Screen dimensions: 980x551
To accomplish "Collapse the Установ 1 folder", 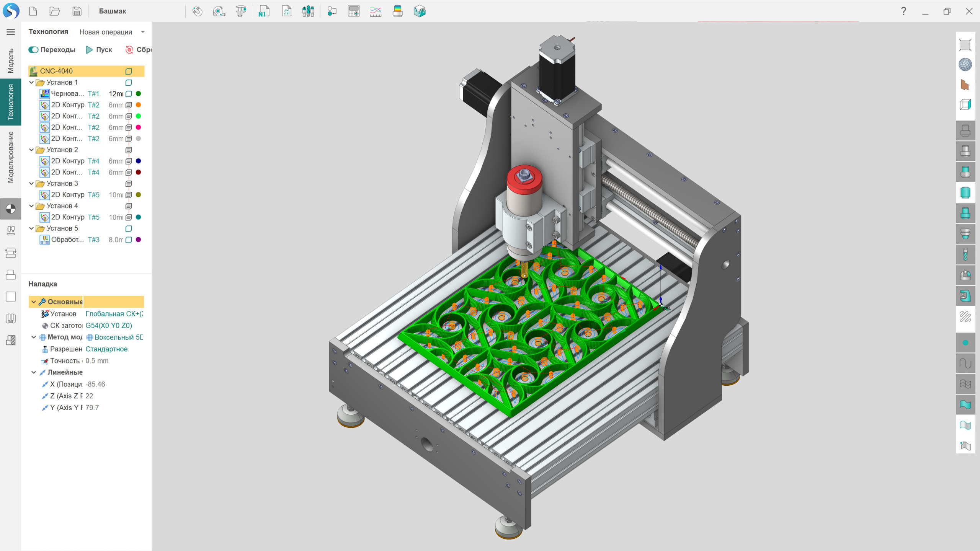I will pos(31,82).
